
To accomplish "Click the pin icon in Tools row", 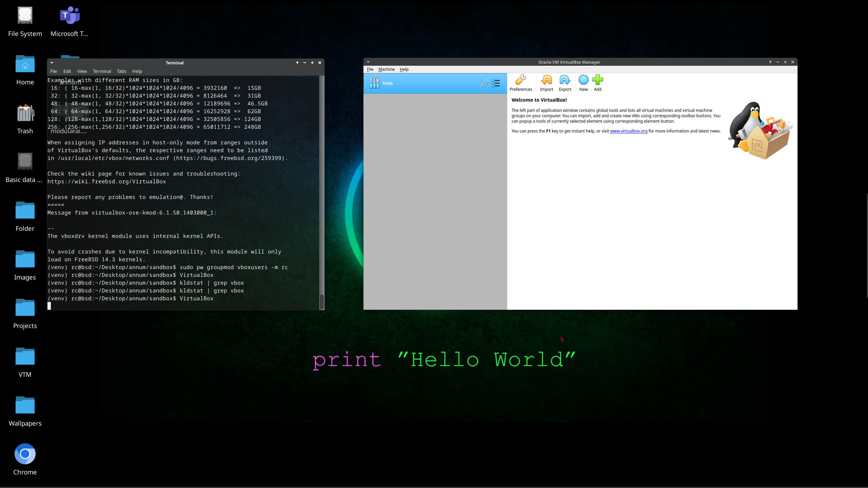I will [x=484, y=83].
